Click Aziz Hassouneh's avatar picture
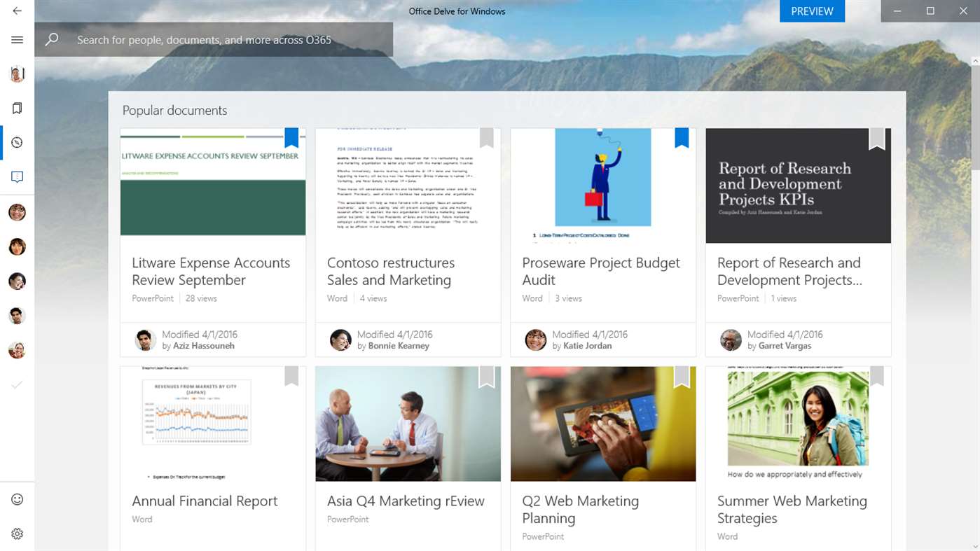The width and height of the screenshot is (980, 551). tap(145, 340)
